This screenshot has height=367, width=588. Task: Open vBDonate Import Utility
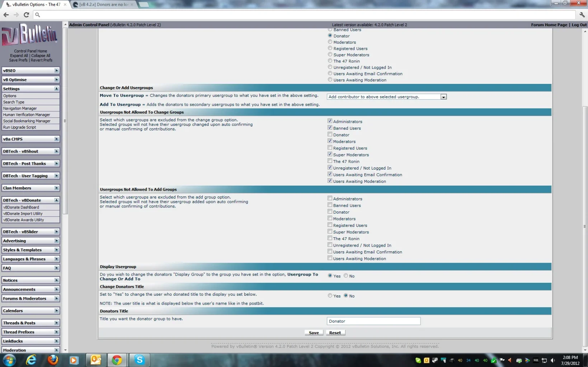(x=30, y=214)
